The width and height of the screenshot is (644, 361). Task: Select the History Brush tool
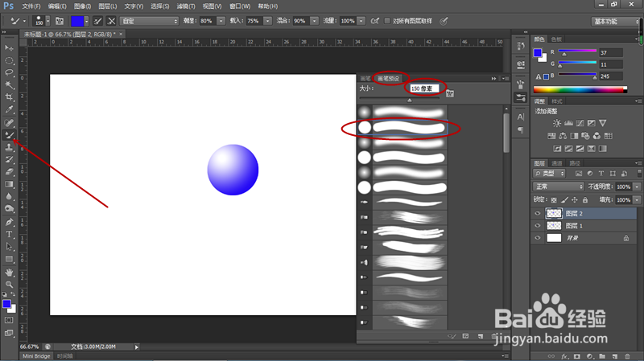coord(9,159)
